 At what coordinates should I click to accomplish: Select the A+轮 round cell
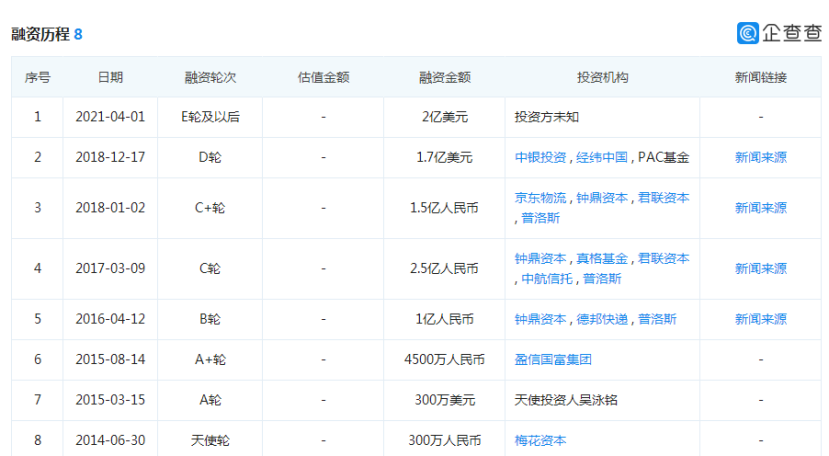pos(210,360)
